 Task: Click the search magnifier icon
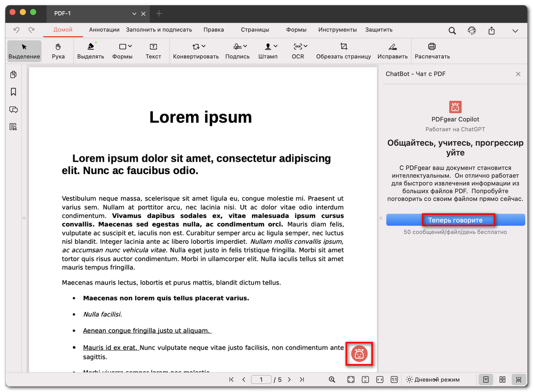coord(452,30)
